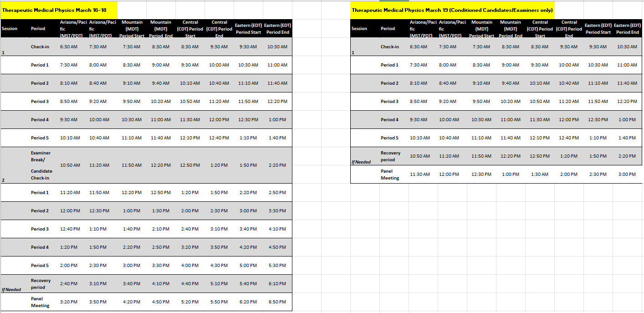This screenshot has height=313, width=644.
Task: Click 'Recovery period' label in March 19 table
Action: tap(390, 156)
